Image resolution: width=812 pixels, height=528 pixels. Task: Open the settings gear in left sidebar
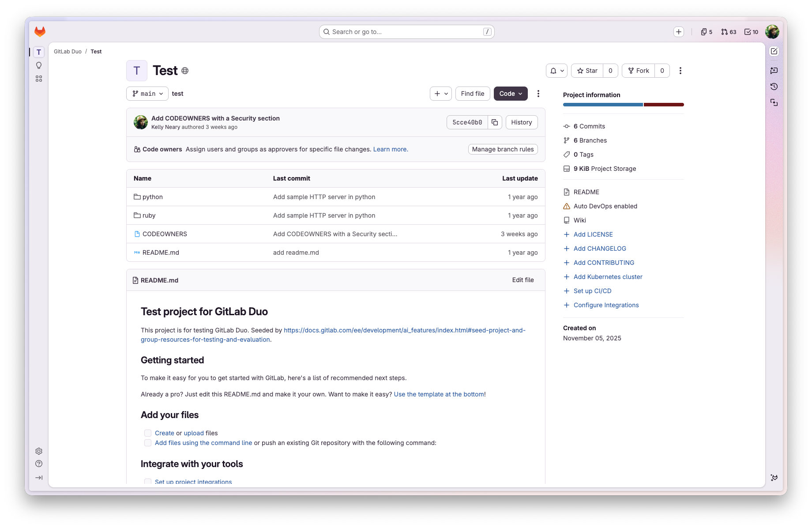[39, 451]
